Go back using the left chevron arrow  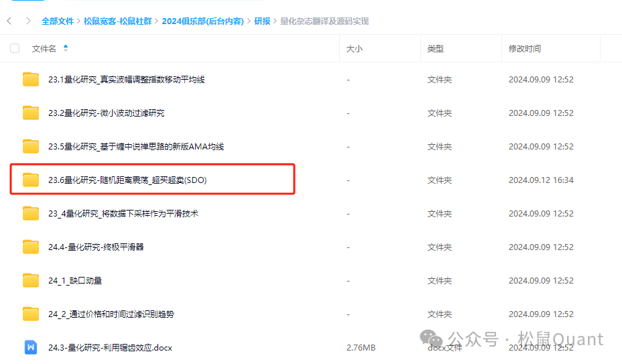(9, 21)
